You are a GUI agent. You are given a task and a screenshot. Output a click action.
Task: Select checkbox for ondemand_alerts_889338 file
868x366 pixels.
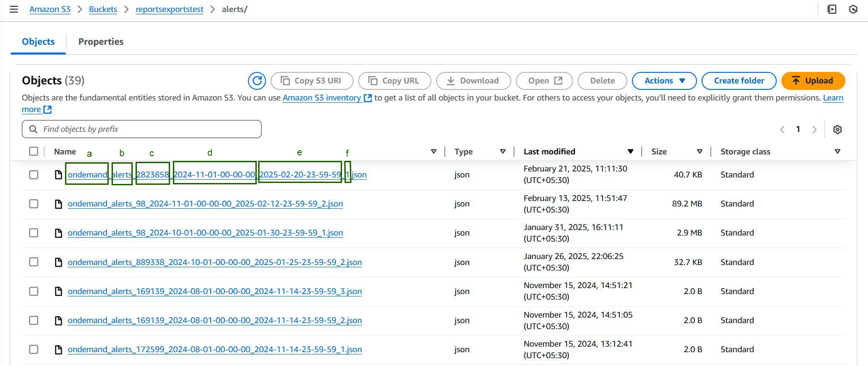(x=34, y=262)
